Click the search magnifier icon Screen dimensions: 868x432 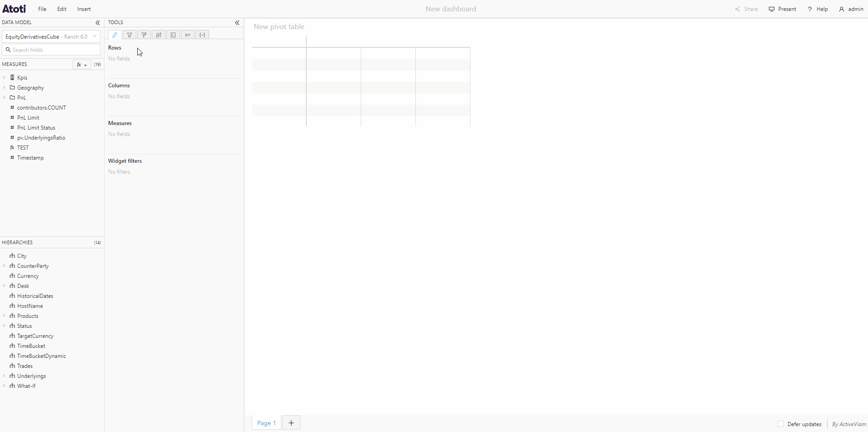pyautogui.click(x=8, y=50)
